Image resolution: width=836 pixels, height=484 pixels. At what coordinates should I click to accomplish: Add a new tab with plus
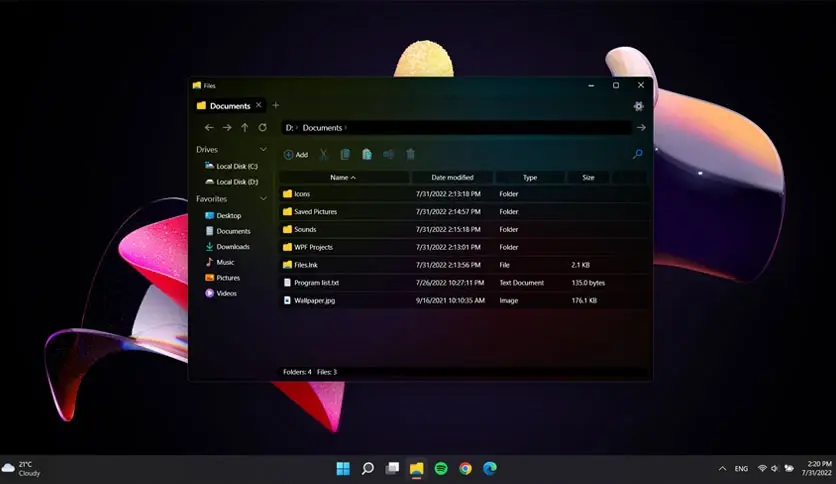click(x=276, y=106)
